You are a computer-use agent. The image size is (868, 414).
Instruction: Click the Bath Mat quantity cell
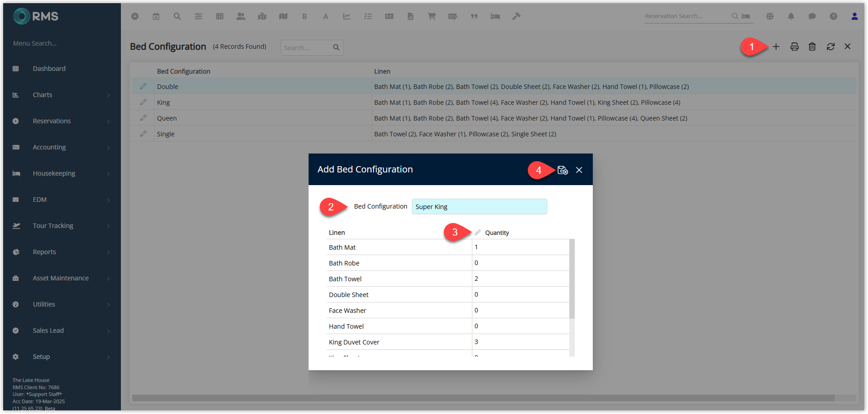(x=521, y=247)
